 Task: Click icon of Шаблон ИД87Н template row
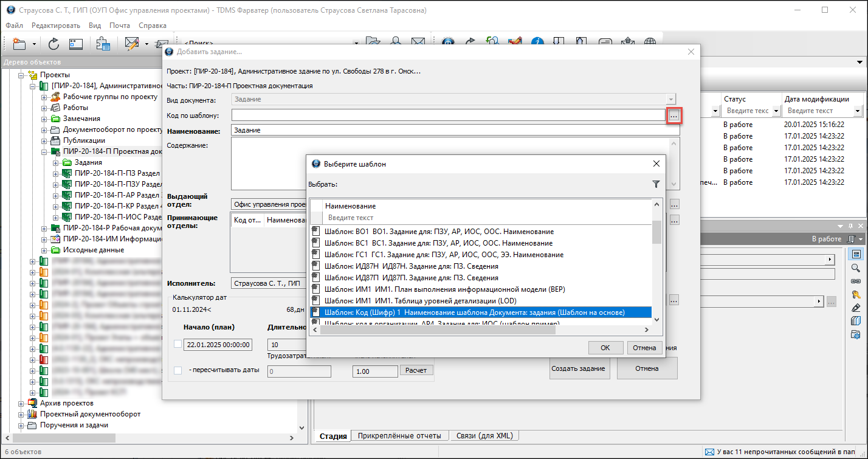pos(315,266)
